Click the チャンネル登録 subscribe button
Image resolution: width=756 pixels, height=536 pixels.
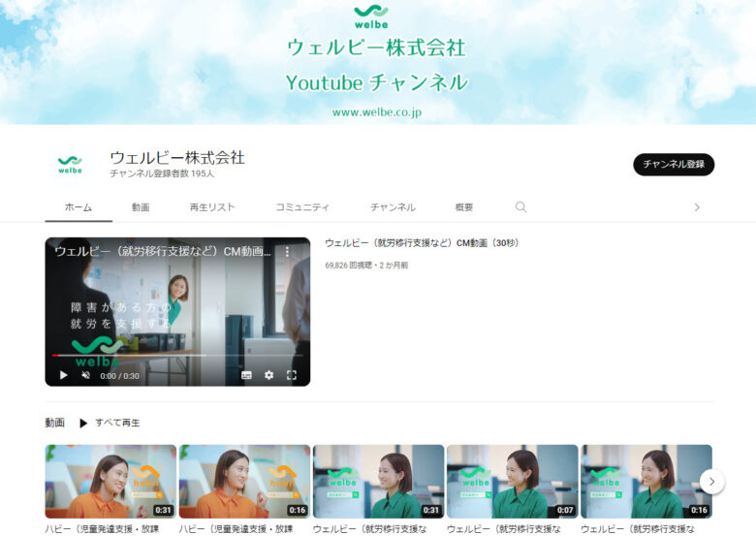pyautogui.click(x=674, y=165)
